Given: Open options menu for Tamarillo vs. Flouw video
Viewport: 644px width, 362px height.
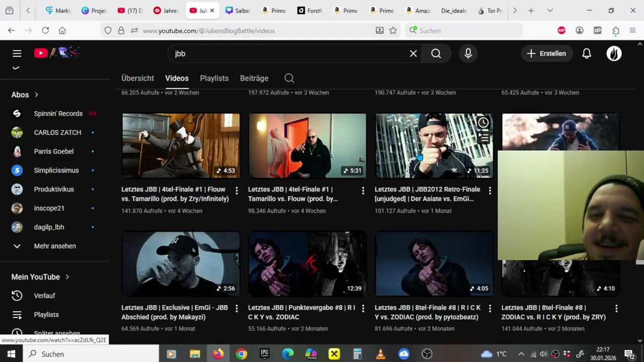Looking at the screenshot, I should (363, 191).
